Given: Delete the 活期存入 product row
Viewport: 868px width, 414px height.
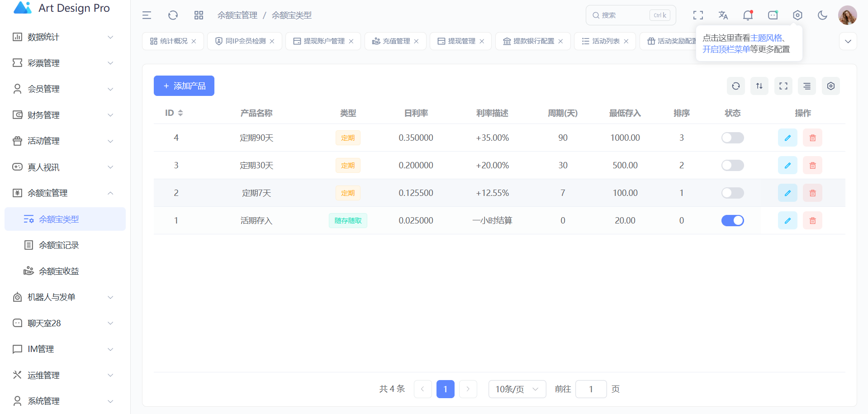Looking at the screenshot, I should tap(812, 221).
